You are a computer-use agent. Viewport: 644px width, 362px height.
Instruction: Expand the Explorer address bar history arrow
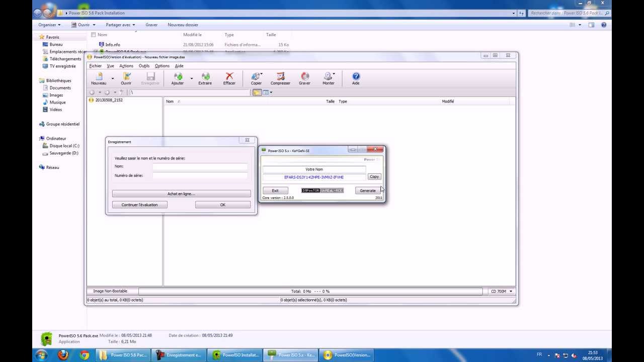coord(514,13)
